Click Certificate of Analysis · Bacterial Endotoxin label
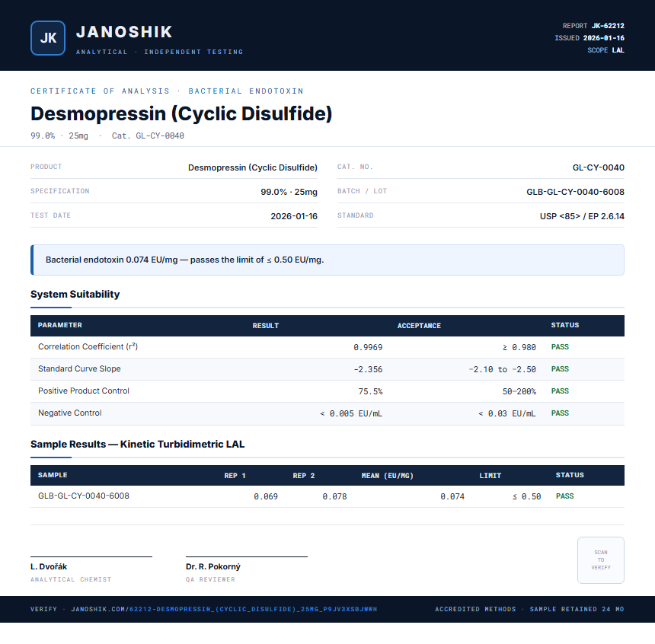Image resolution: width=655 pixels, height=644 pixels. pos(167,91)
